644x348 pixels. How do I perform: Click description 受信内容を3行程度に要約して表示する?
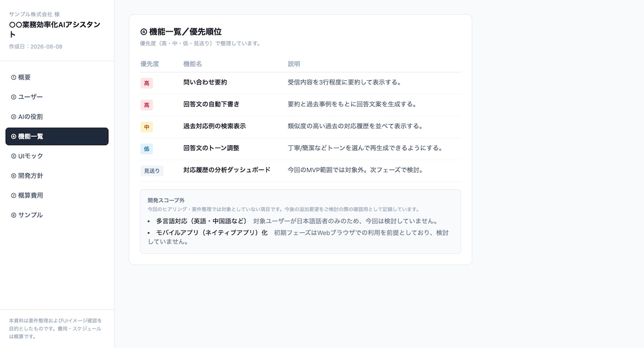[345, 82]
